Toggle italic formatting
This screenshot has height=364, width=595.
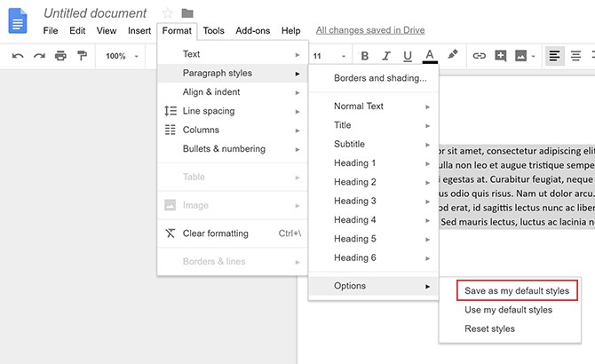pyautogui.click(x=386, y=56)
